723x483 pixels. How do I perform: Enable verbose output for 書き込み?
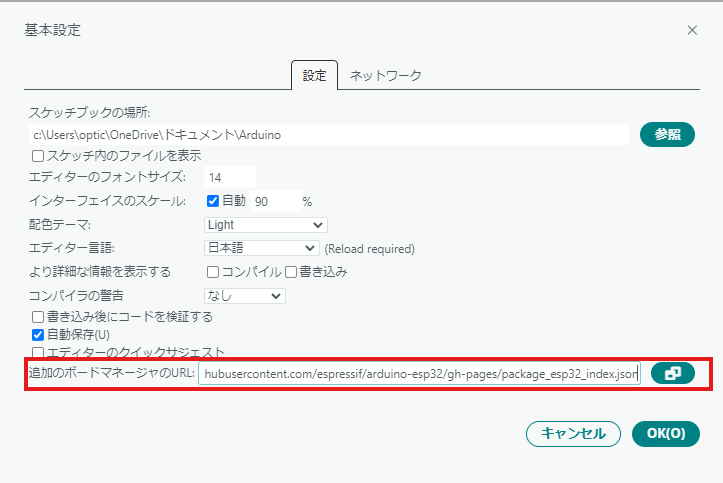click(x=290, y=272)
